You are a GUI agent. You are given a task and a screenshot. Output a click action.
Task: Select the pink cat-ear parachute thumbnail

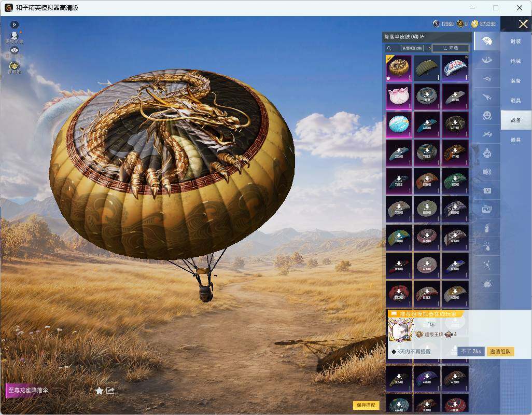(399, 96)
